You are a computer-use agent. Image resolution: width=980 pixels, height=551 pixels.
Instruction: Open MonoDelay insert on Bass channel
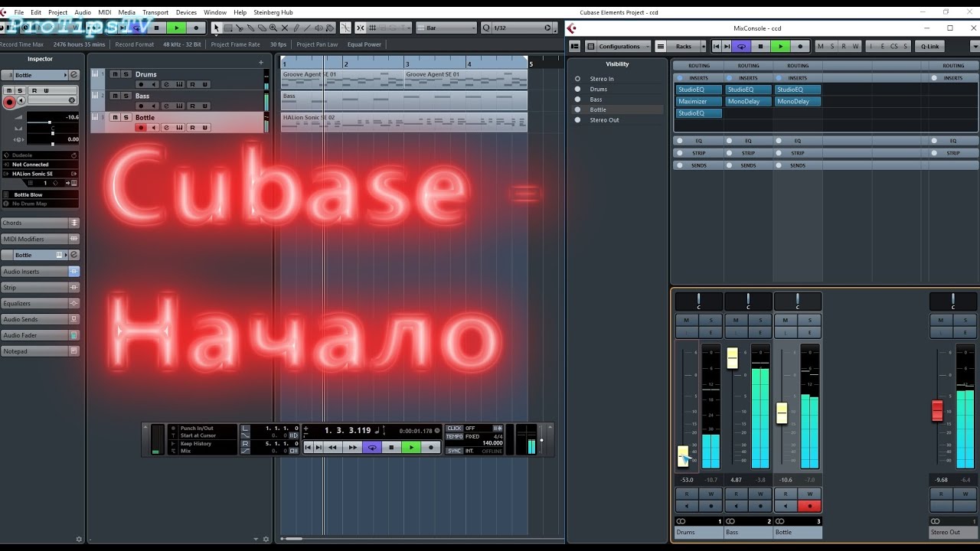[x=748, y=101]
